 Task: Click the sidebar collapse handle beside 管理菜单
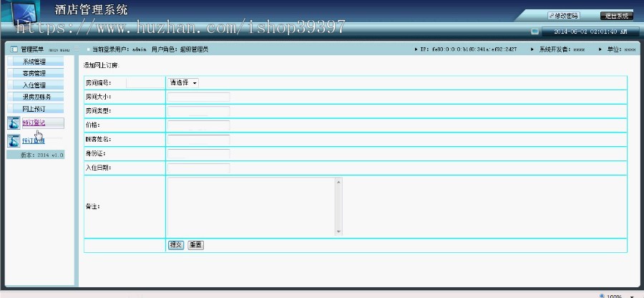(77, 49)
